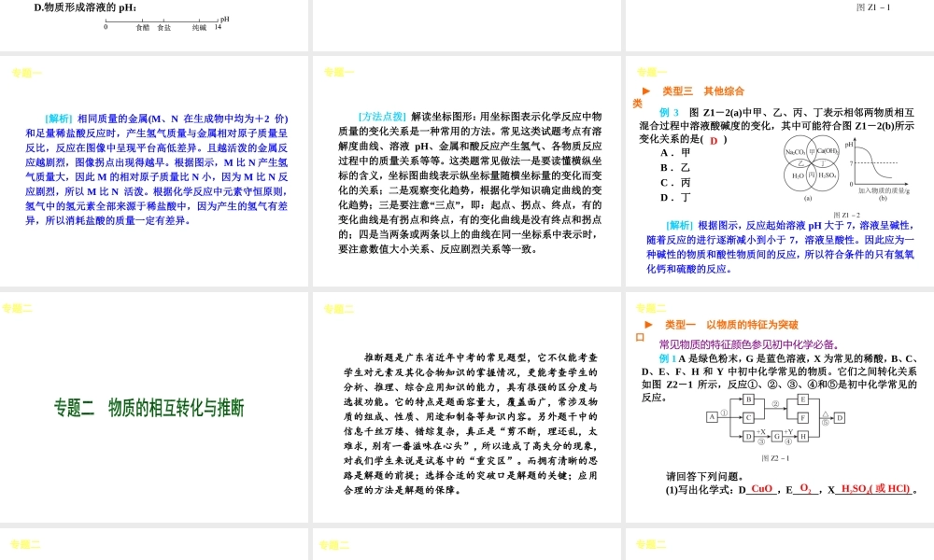The width and height of the screenshot is (934, 560).
Task: Open the 专题二 物质的相互转化与推断 title slide
Action: click(154, 407)
